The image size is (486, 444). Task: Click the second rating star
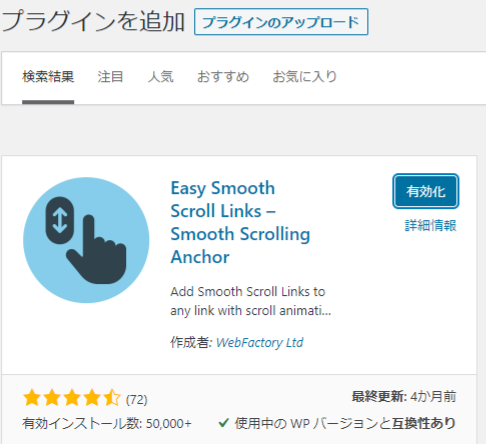[x=52, y=398]
